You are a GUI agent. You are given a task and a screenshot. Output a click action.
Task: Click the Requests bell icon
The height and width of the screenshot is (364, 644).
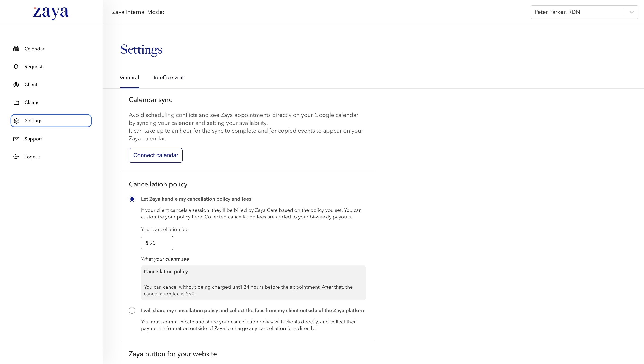(x=16, y=67)
